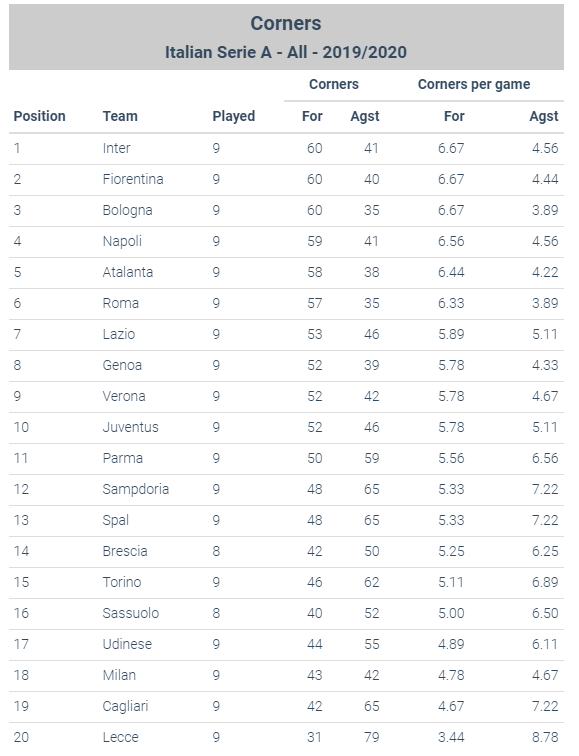Select the Corners For column header
Screen dimensions: 579x756
tap(312, 116)
